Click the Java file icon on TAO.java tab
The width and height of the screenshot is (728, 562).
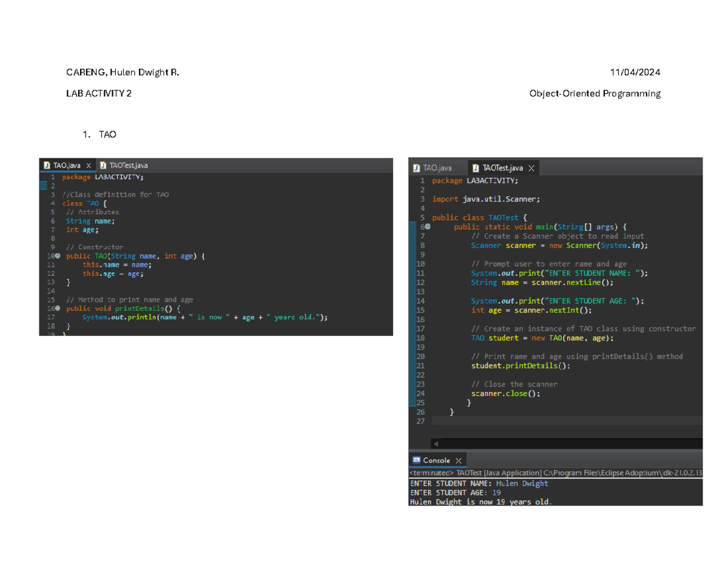pos(47,165)
